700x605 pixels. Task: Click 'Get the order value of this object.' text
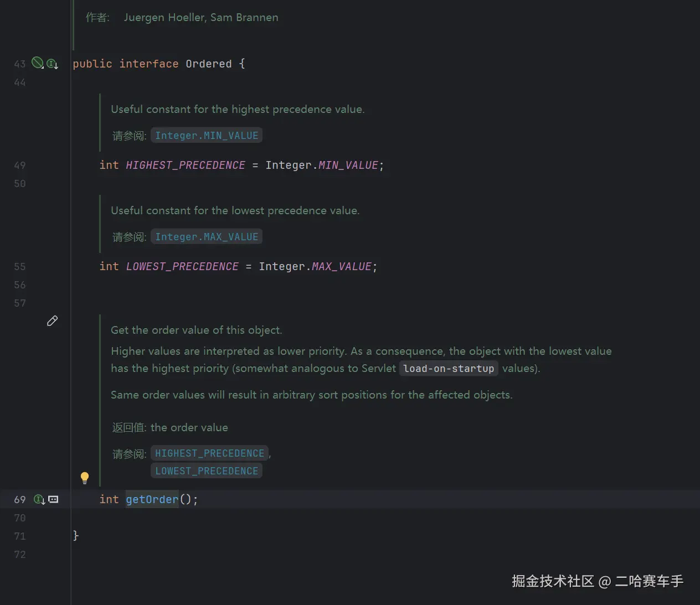click(x=197, y=330)
